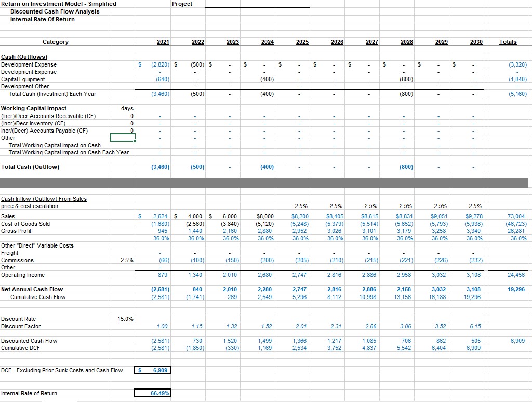532x402 pixels.
Task: Select the Accounts Receivable row label
Action: (x=48, y=116)
